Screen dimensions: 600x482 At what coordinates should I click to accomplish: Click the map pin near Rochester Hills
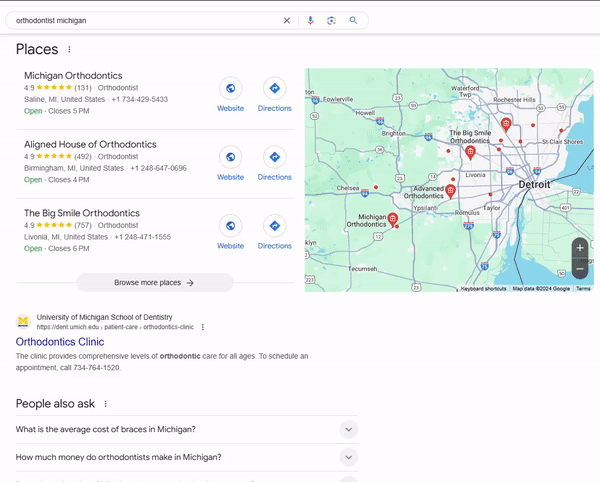[x=506, y=124]
